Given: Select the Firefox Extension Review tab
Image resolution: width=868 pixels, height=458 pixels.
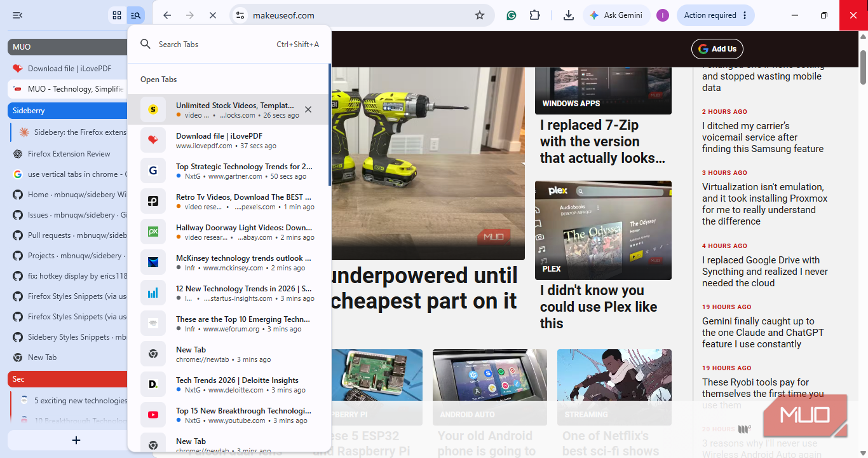Looking at the screenshot, I should [67, 154].
